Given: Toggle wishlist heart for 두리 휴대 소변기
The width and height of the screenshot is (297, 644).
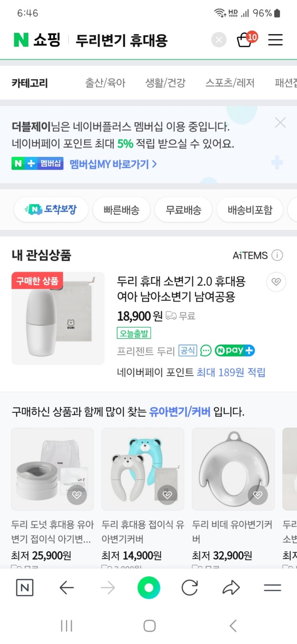Looking at the screenshot, I should 276,282.
